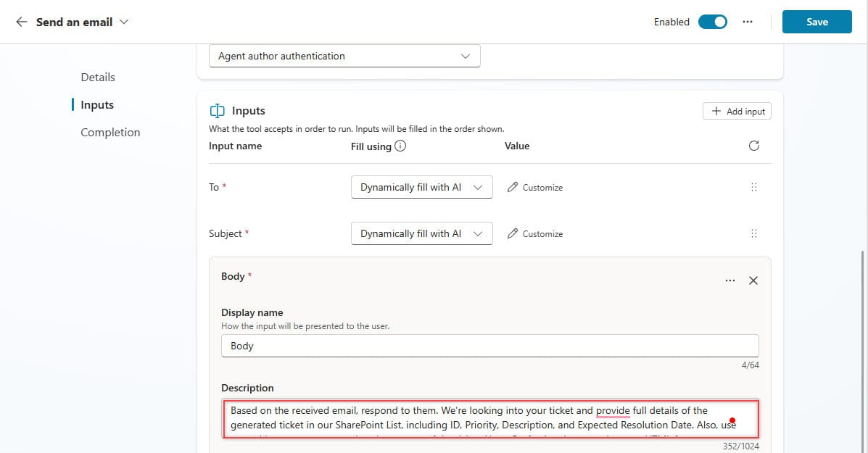
Task: Expand Agent author authentication dropdown
Action: tap(344, 56)
